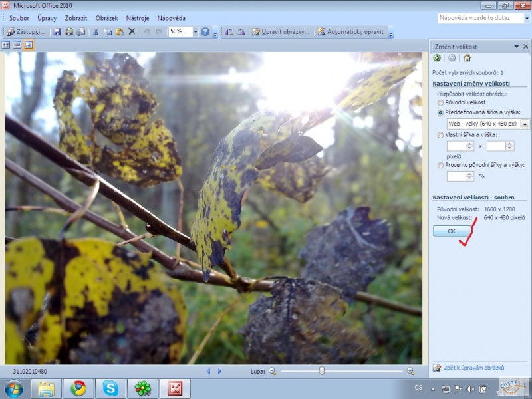Click the Delete X toolbar icon
The height and width of the screenshot is (399, 532).
pyautogui.click(x=132, y=31)
